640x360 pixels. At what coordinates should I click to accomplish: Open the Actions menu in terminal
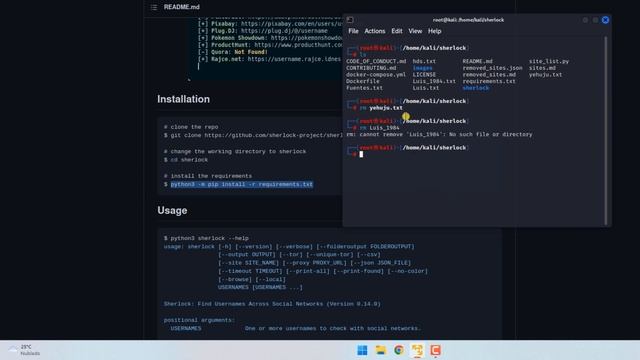click(375, 31)
